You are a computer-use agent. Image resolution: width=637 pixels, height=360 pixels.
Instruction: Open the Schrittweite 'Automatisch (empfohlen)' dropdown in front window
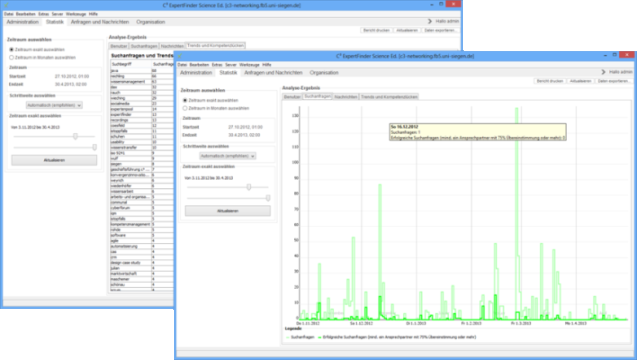click(228, 156)
